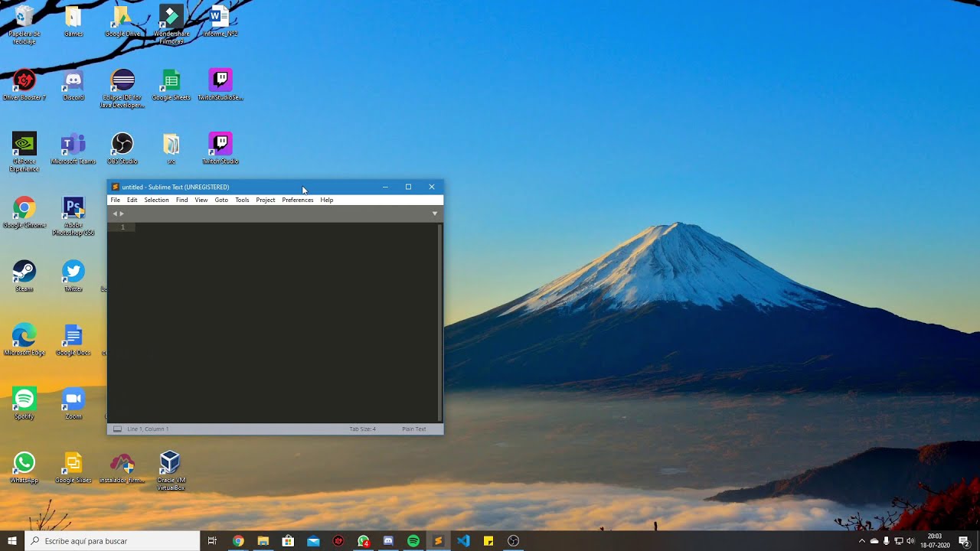Select the Twitter desktop shortcut

click(73, 276)
